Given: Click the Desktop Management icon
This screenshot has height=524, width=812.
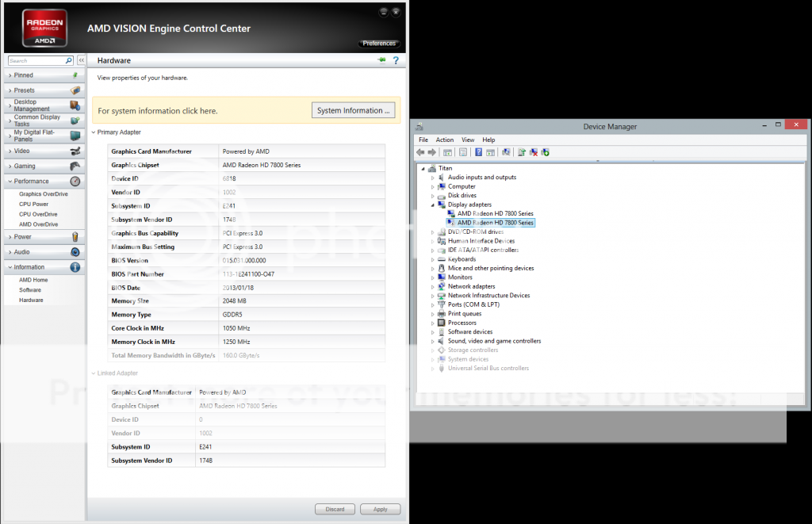Looking at the screenshot, I should click(75, 105).
